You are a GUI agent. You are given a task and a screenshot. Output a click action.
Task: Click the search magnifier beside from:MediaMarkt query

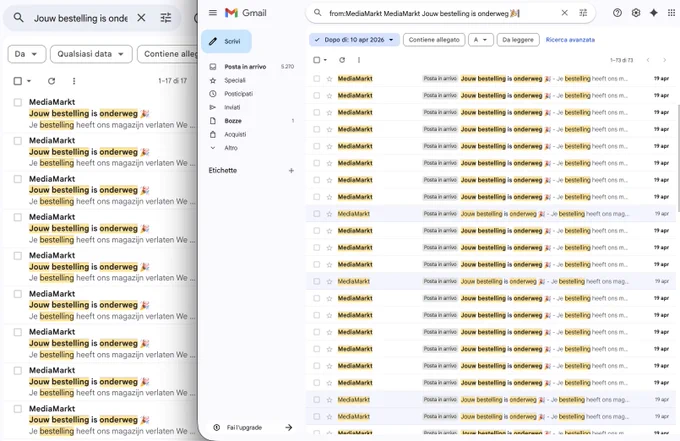[x=317, y=13]
